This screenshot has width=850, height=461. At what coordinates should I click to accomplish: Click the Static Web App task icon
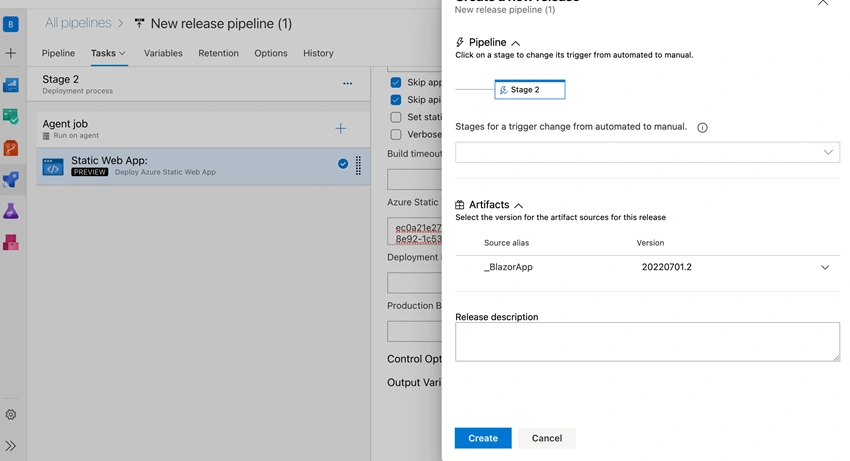click(x=53, y=167)
